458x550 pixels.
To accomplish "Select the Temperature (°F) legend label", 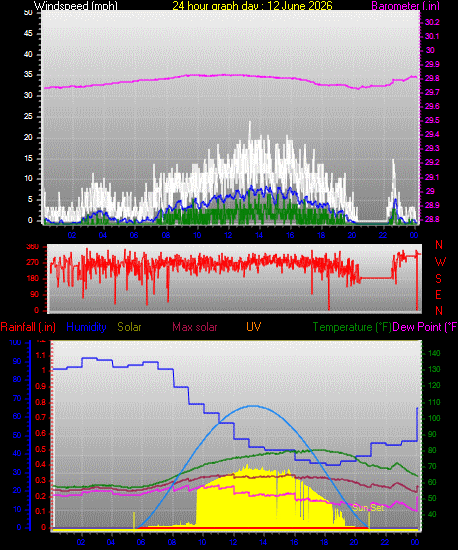I will click(x=352, y=327).
